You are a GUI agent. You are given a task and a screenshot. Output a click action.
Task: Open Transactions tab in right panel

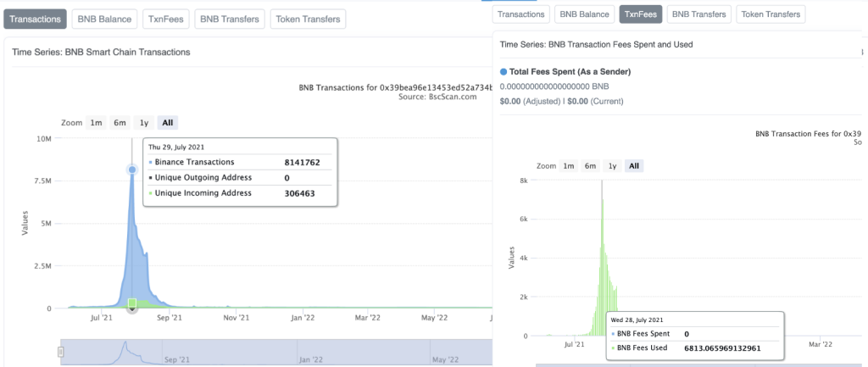(521, 14)
